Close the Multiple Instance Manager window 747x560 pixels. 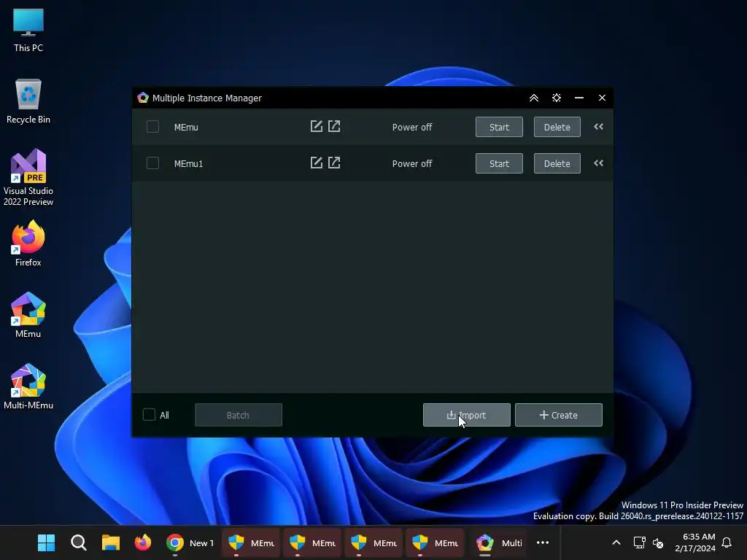tap(602, 98)
